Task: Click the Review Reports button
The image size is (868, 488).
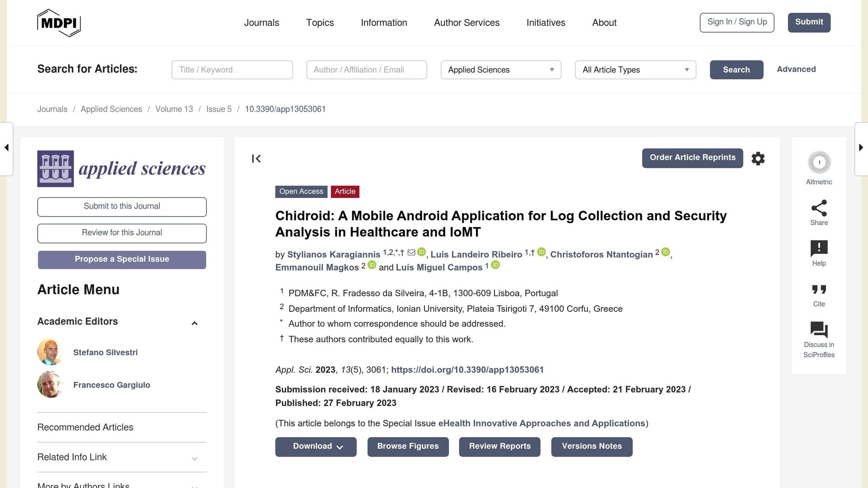Action: (499, 446)
